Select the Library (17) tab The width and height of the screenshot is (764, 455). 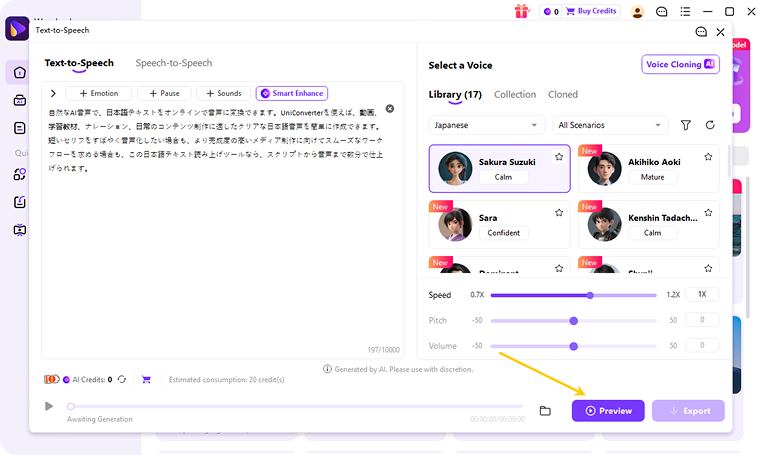click(x=455, y=95)
